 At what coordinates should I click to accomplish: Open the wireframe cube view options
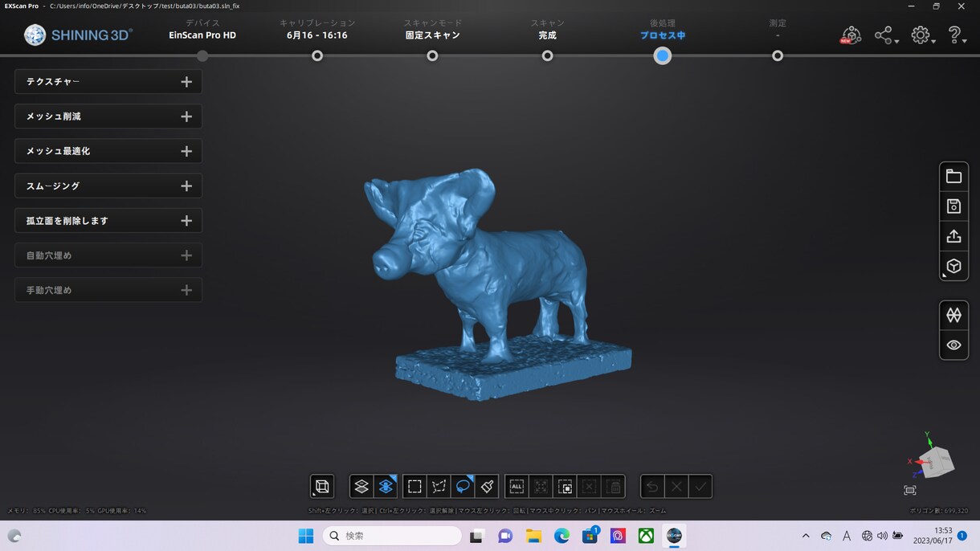(322, 486)
